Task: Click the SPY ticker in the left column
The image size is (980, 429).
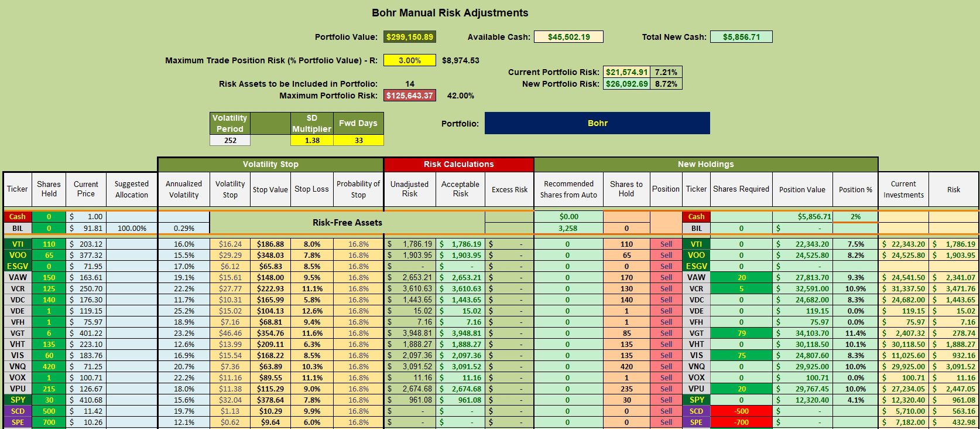Action: (x=17, y=400)
